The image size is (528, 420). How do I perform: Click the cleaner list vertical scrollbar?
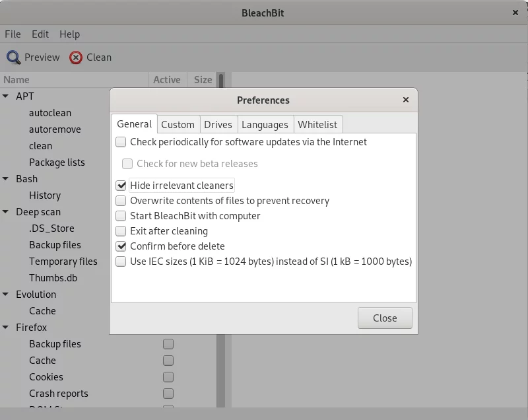(x=221, y=370)
